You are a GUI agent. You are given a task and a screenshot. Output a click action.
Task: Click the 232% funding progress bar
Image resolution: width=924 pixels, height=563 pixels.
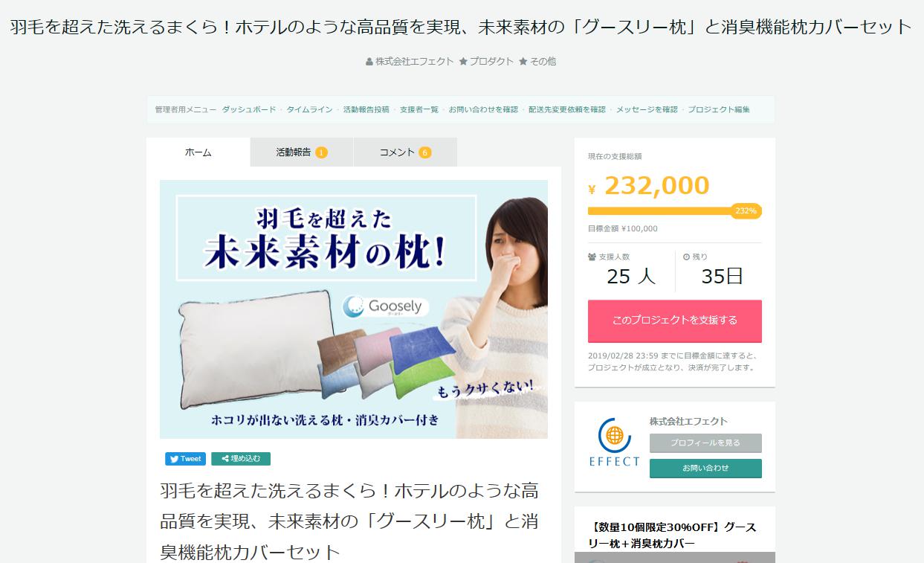click(x=674, y=211)
